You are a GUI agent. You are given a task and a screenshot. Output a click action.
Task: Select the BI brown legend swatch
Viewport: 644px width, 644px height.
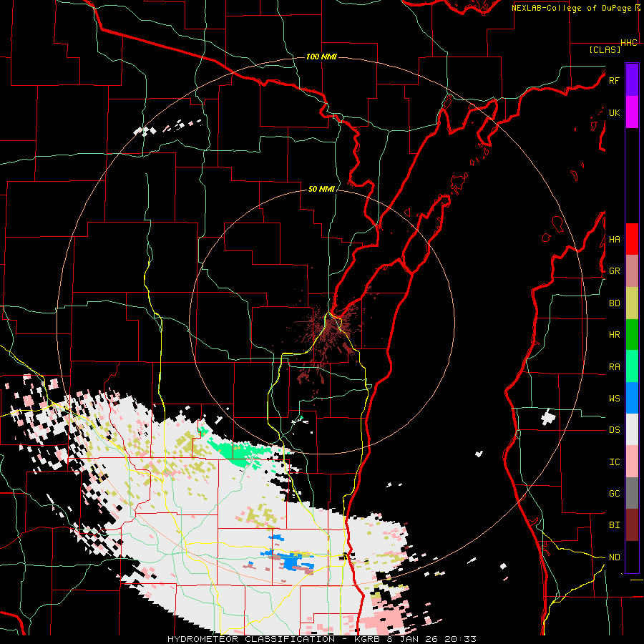632,525
